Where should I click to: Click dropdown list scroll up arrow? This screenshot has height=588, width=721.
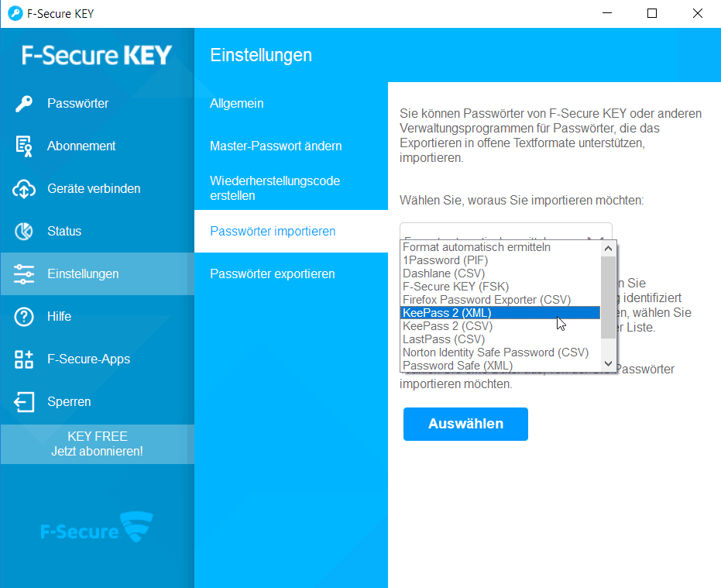click(609, 249)
